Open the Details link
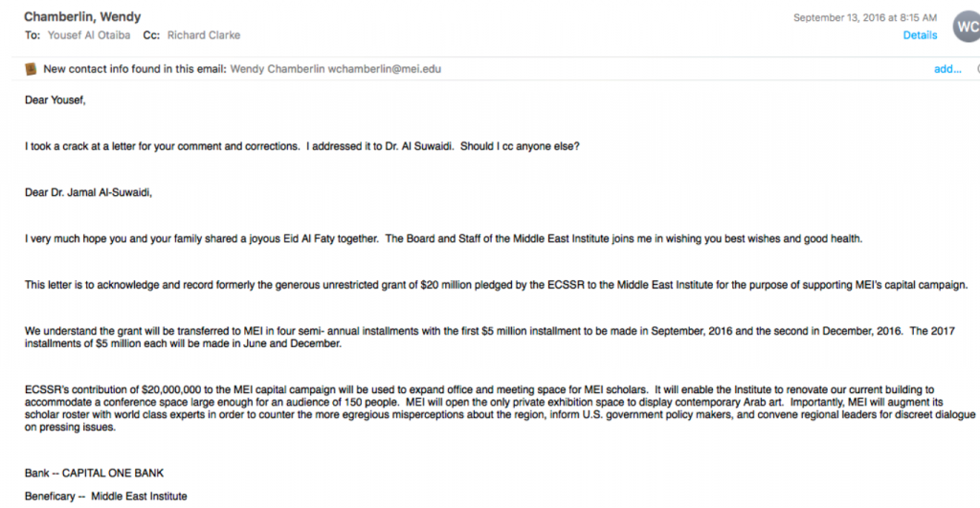Viewport: 980px width, 508px height. coord(920,35)
